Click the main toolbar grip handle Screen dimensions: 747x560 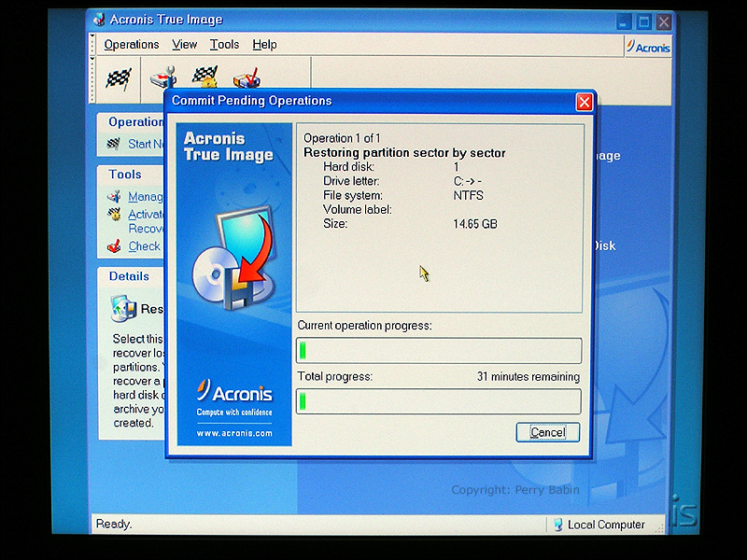coord(92,79)
